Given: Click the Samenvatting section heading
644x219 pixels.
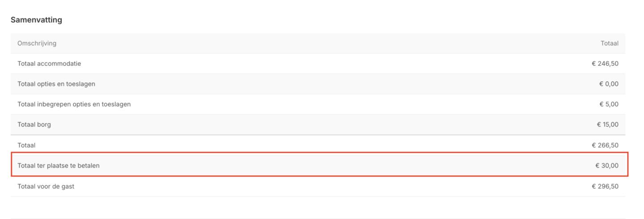Looking at the screenshot, I should [x=36, y=20].
